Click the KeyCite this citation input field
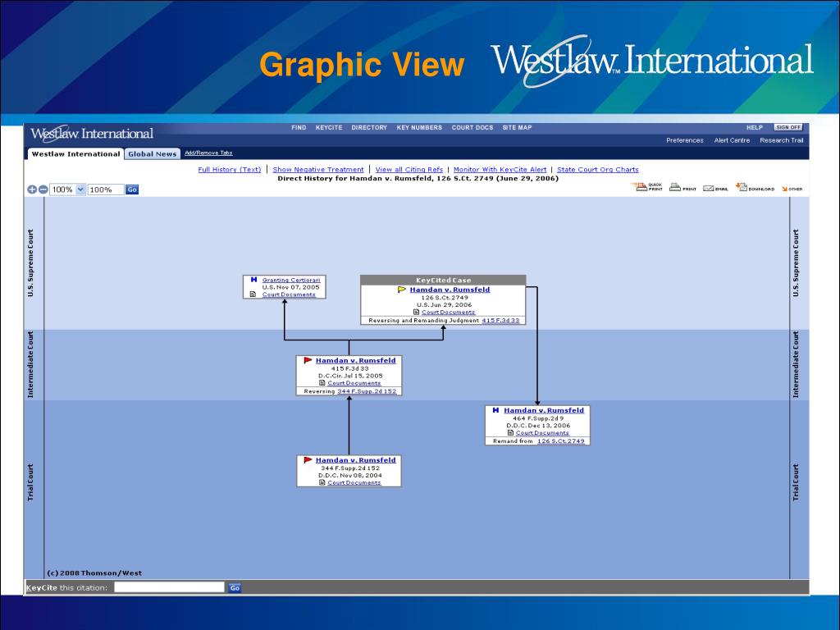This screenshot has height=630, width=840. [x=169, y=587]
